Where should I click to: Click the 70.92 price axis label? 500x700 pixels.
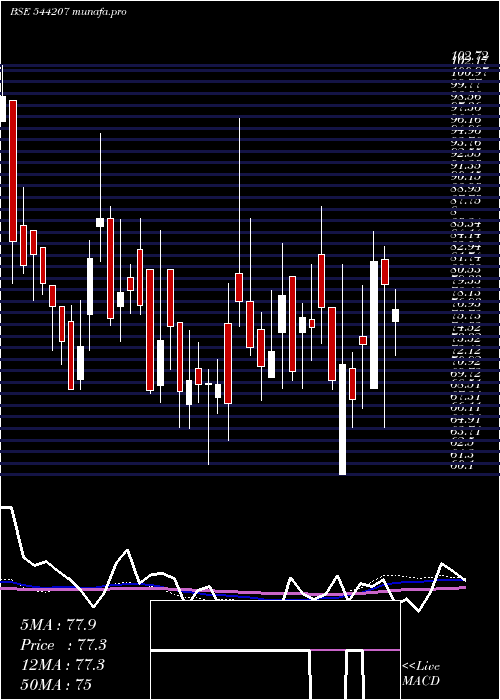467,361
